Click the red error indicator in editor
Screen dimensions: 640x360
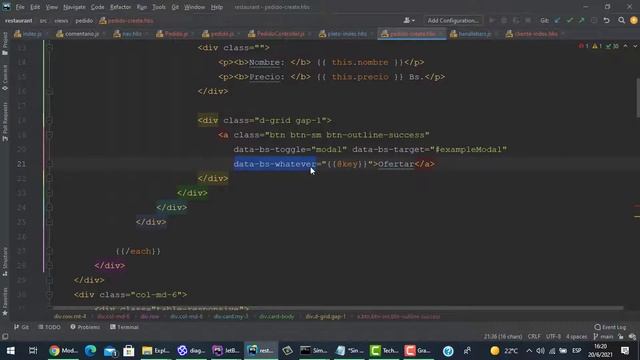pyautogui.click(x=583, y=46)
